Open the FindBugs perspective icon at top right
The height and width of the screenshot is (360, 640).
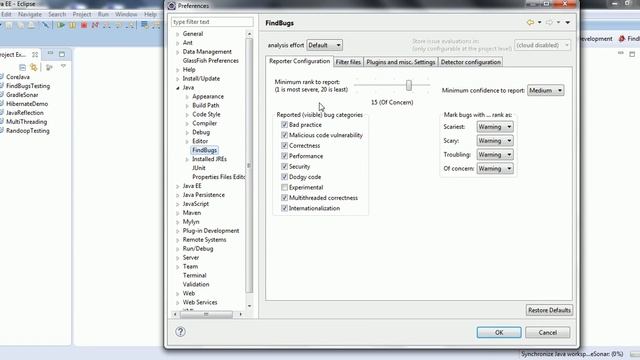(622, 39)
